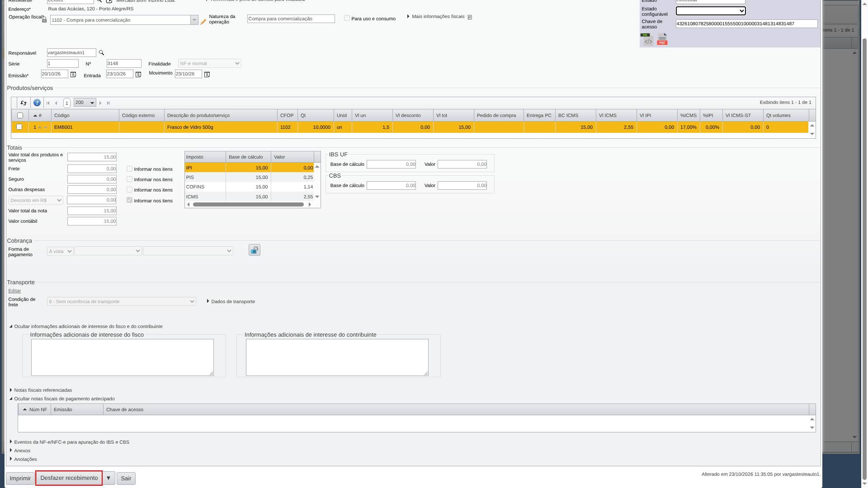Search Responsável with magnifier icon
The width and height of the screenshot is (868, 488).
tap(101, 53)
